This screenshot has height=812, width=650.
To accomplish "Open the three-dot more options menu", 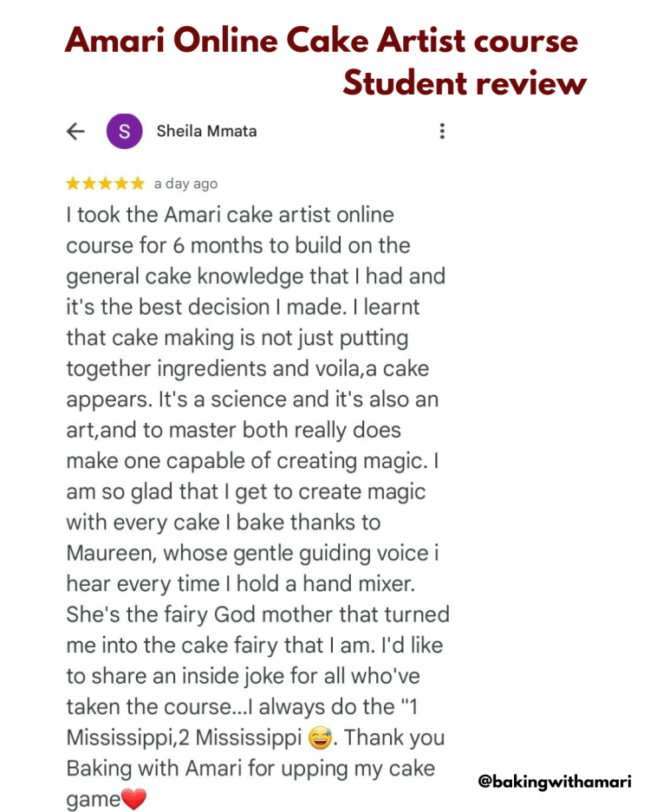I will tap(442, 131).
